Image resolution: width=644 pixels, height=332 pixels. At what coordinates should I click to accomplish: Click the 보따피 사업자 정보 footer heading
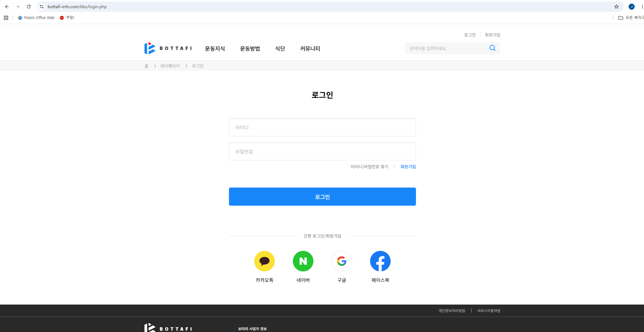pyautogui.click(x=252, y=329)
